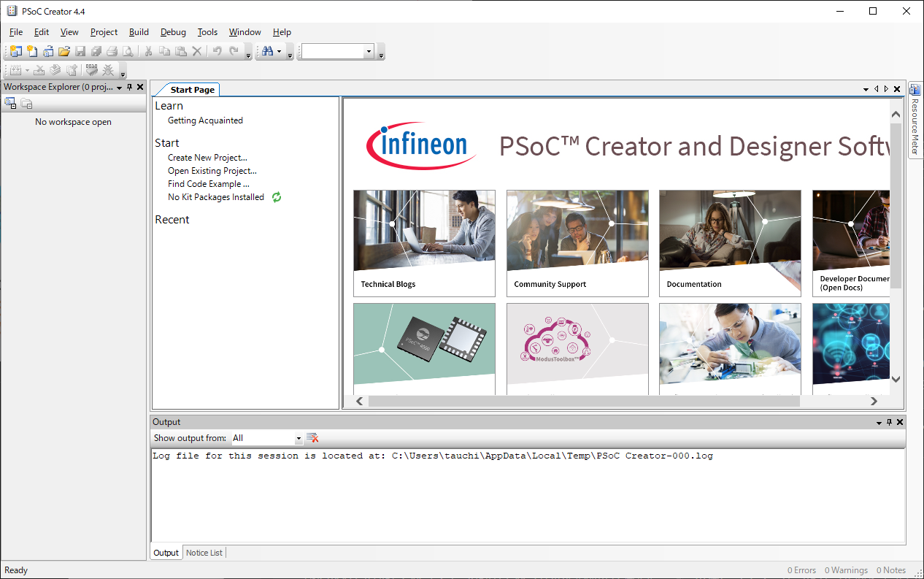Open the empty configuration combo box in toolbar
Image resolution: width=924 pixels, height=579 pixels.
338,51
